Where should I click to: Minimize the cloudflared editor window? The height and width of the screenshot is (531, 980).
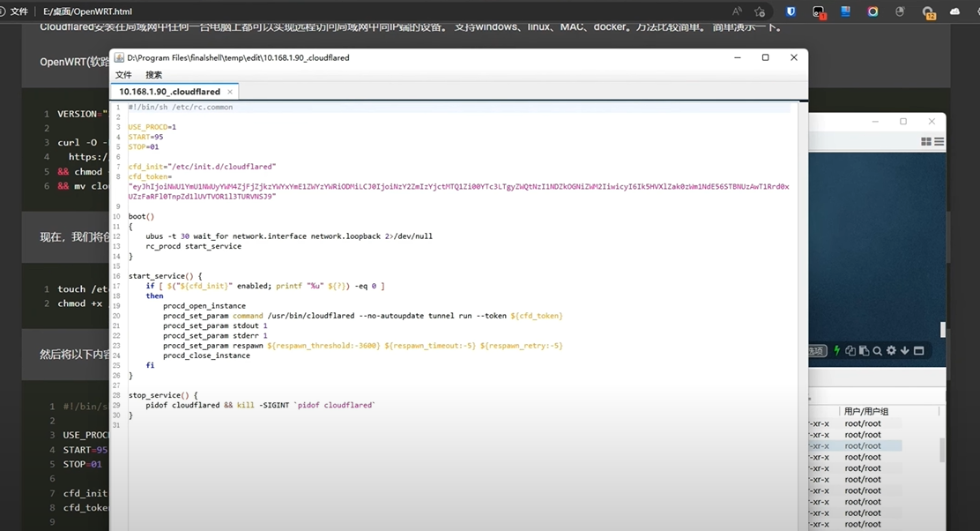click(738, 57)
